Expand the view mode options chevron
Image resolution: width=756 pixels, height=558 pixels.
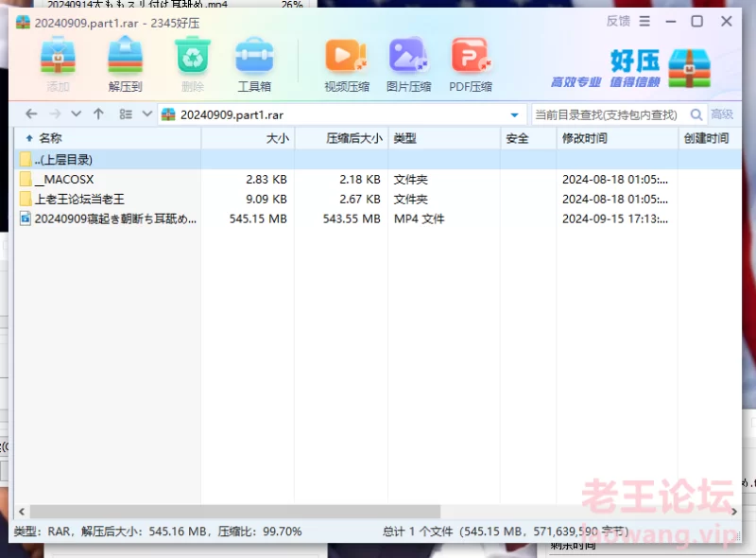(147, 114)
